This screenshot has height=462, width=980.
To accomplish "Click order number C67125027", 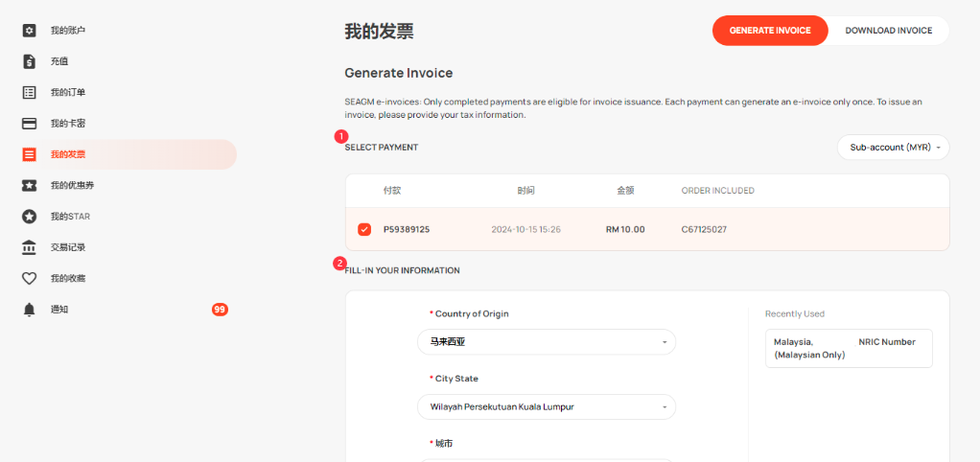I will 704,229.
